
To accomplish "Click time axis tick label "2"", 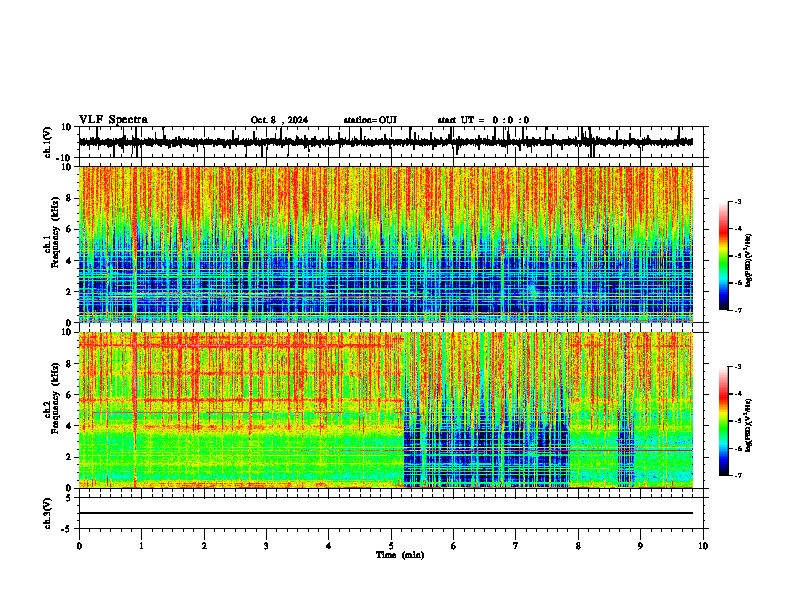I will [x=204, y=546].
